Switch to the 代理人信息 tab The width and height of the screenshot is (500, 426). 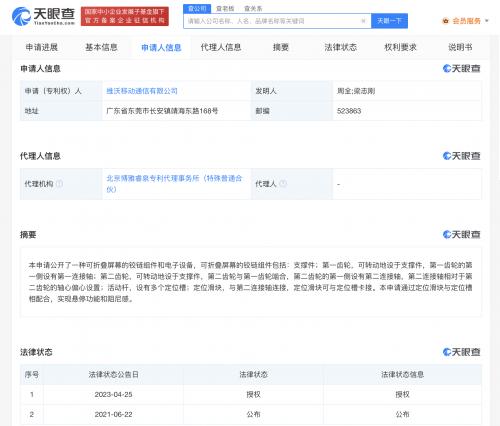click(221, 47)
